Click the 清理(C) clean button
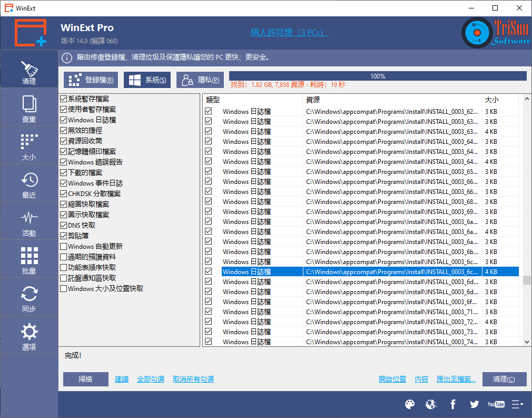532x418 pixels. click(504, 379)
